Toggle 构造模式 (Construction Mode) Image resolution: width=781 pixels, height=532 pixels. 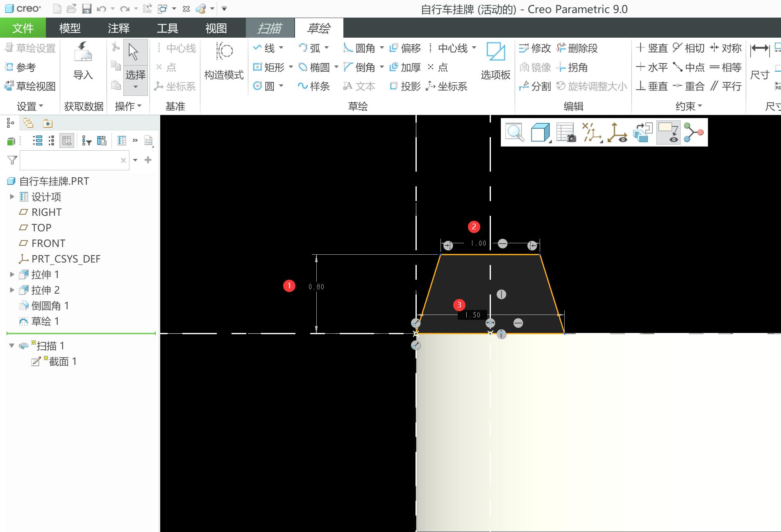[x=224, y=61]
